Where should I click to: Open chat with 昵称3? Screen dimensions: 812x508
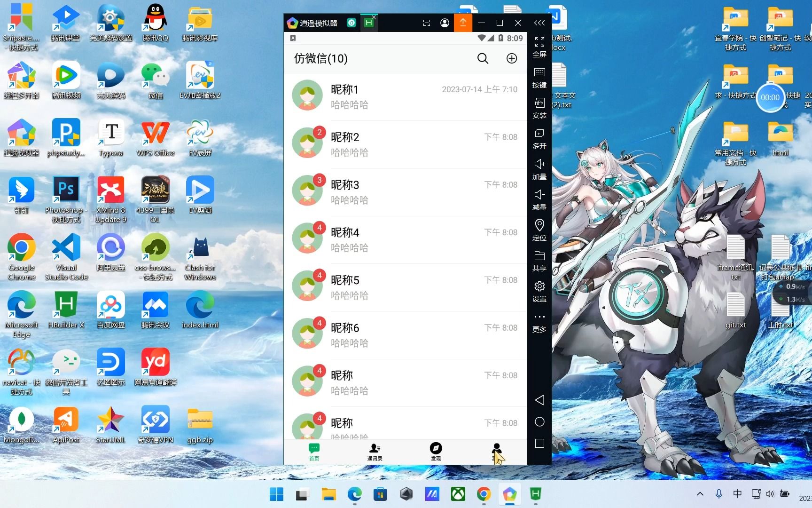point(405,192)
